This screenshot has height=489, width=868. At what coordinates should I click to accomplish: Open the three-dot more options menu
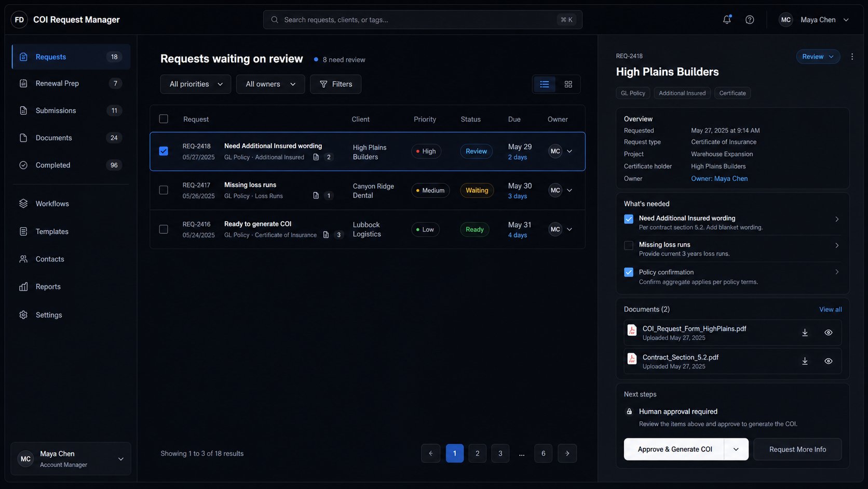(852, 57)
